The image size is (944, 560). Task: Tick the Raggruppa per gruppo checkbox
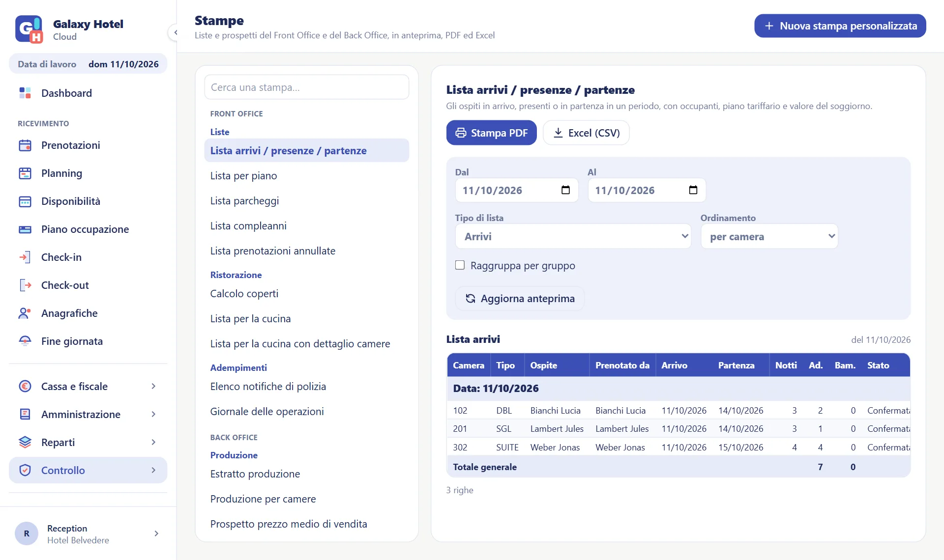460,265
